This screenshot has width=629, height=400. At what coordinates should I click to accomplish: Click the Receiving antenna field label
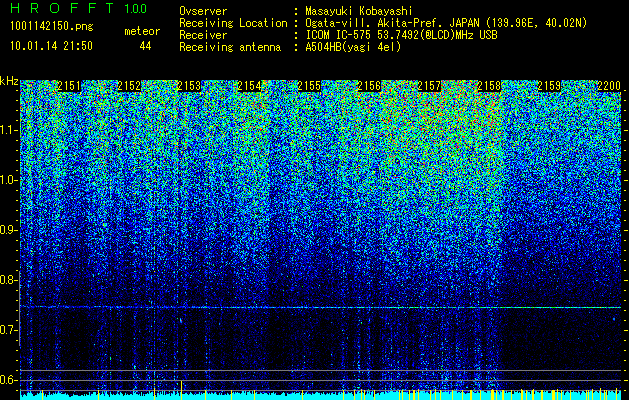[230, 47]
